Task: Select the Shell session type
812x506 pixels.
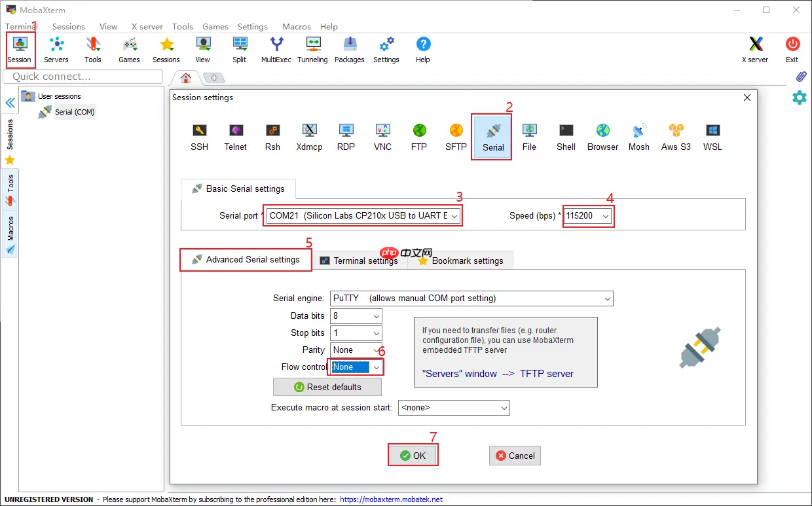Action: click(x=566, y=137)
